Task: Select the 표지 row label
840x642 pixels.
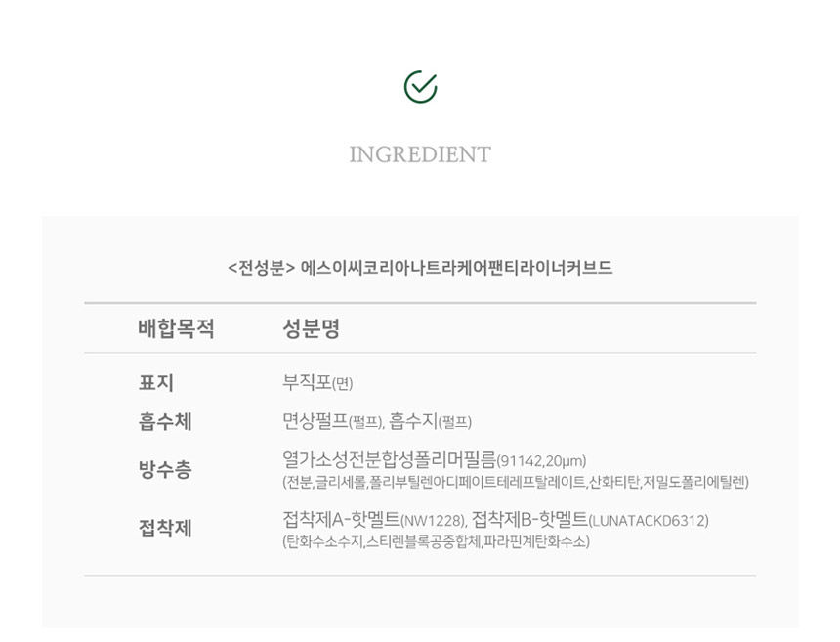Action: (156, 383)
